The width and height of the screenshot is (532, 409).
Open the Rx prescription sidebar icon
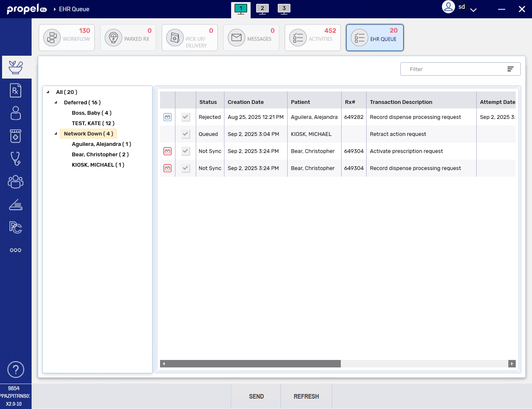coord(15,90)
